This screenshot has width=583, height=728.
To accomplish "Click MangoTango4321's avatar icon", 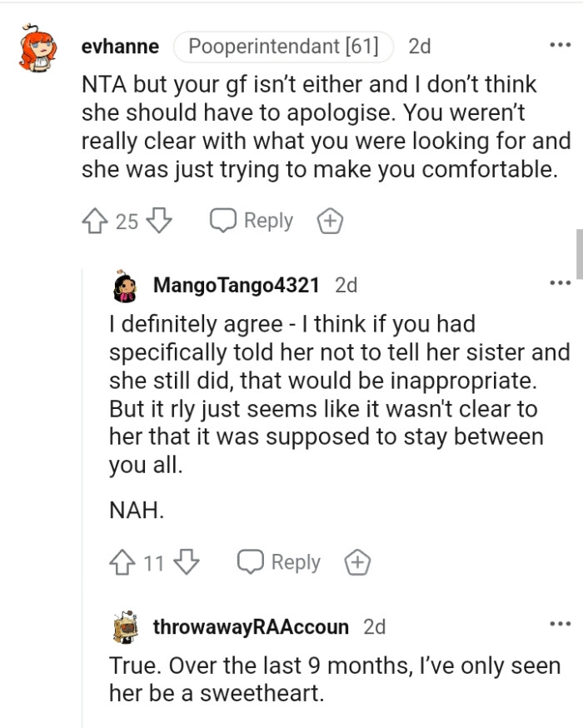I will coord(126,286).
